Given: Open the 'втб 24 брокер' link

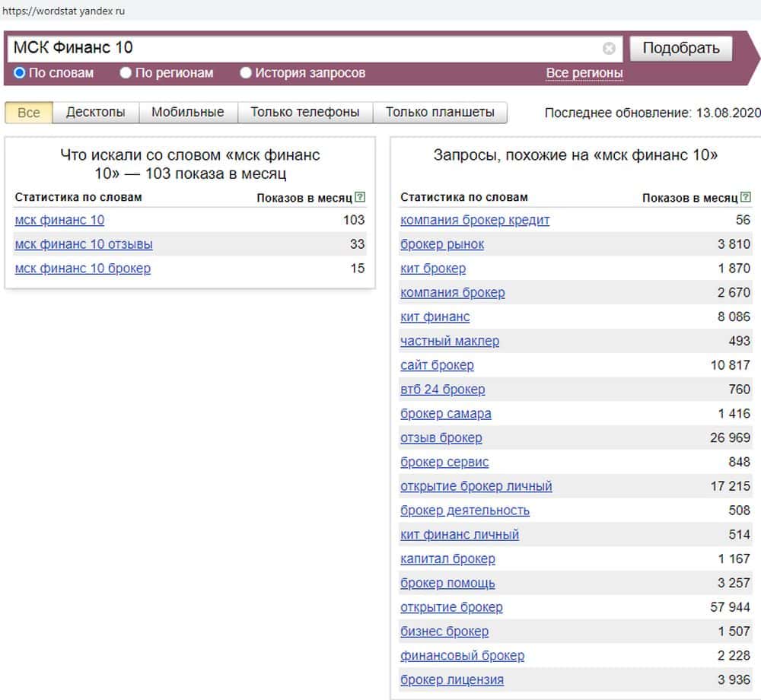Looking at the screenshot, I should click(442, 390).
